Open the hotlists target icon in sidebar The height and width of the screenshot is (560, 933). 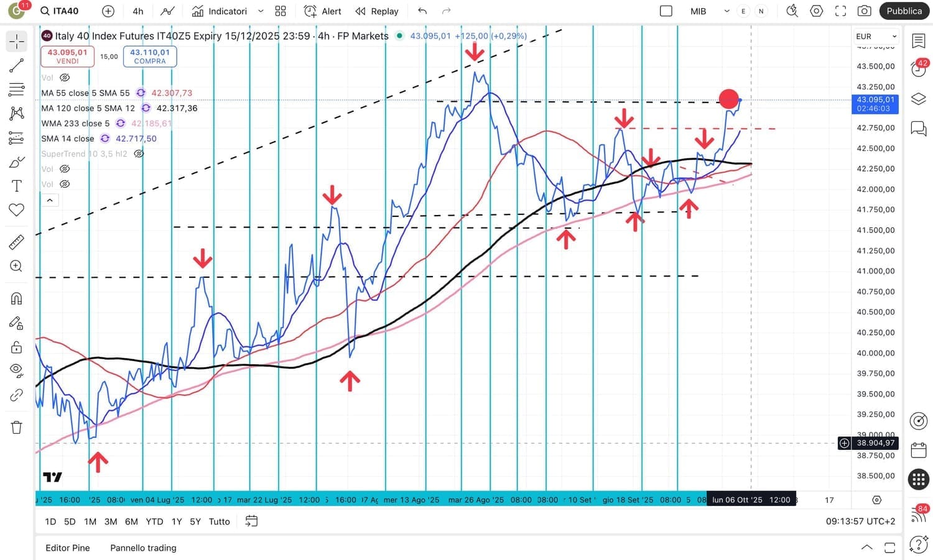pos(919,420)
